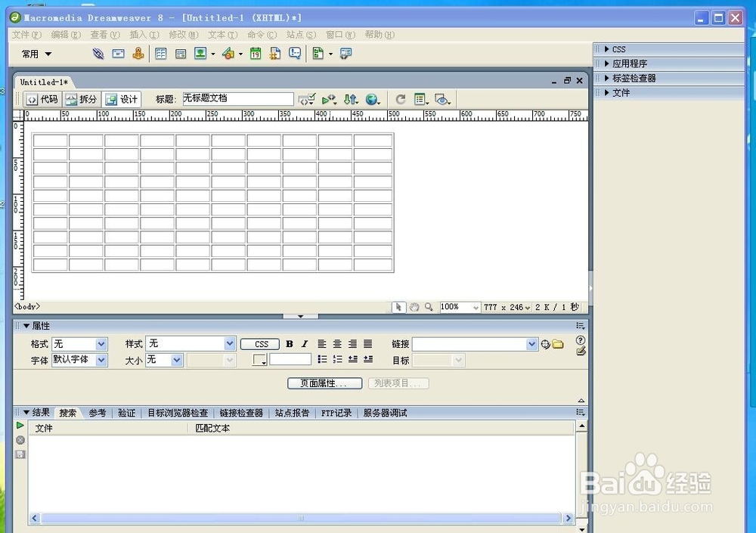The width and height of the screenshot is (756, 533).
Task: Switch to 代码 code view
Action: (x=43, y=99)
